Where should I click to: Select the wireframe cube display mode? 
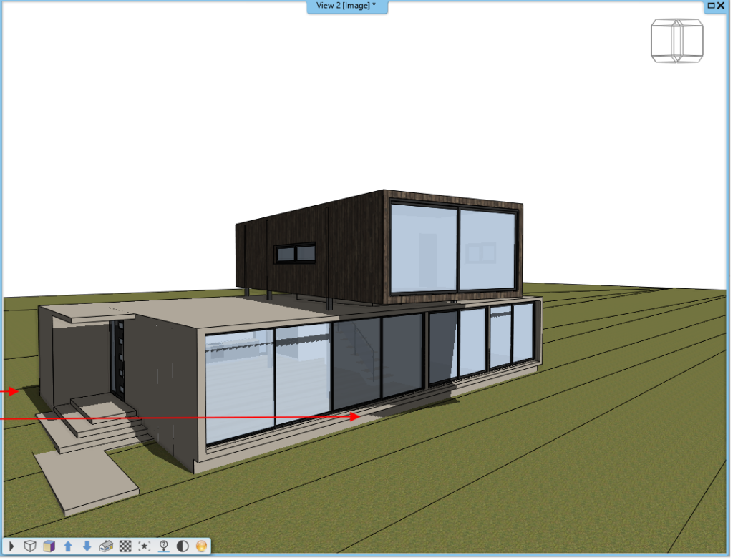(x=30, y=547)
